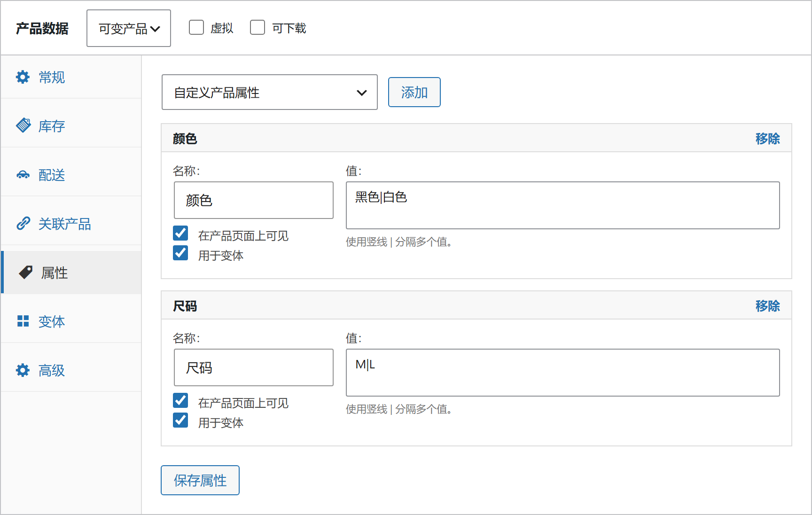This screenshot has height=515, width=812.
Task: Click the gear icon beside 高级
Action: point(23,370)
